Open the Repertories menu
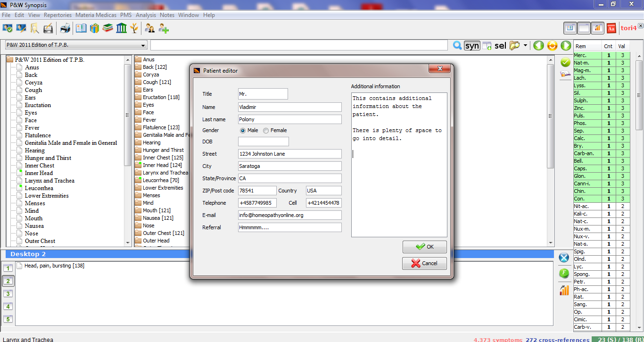The height and width of the screenshot is (342, 644). point(58,15)
